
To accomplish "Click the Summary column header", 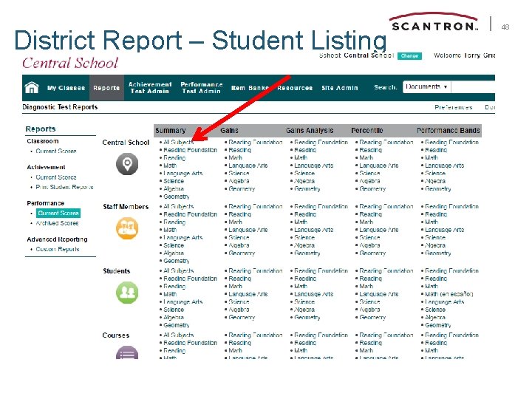I will coord(171,130).
